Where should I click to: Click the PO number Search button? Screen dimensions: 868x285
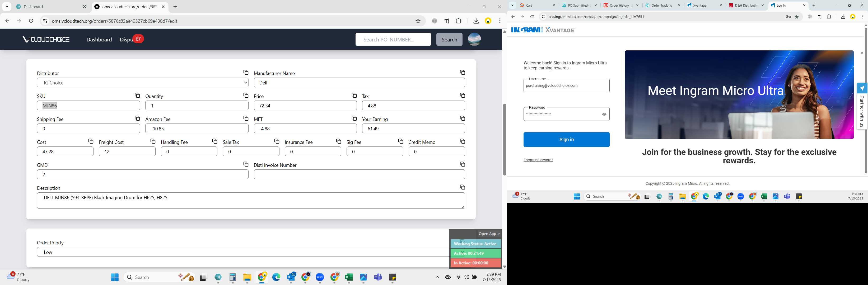coord(449,39)
